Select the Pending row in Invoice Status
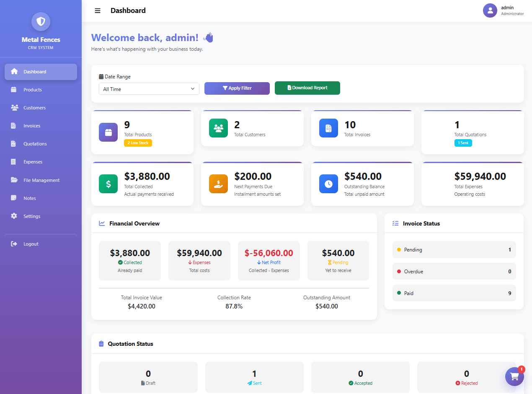The width and height of the screenshot is (532, 394). (454, 249)
